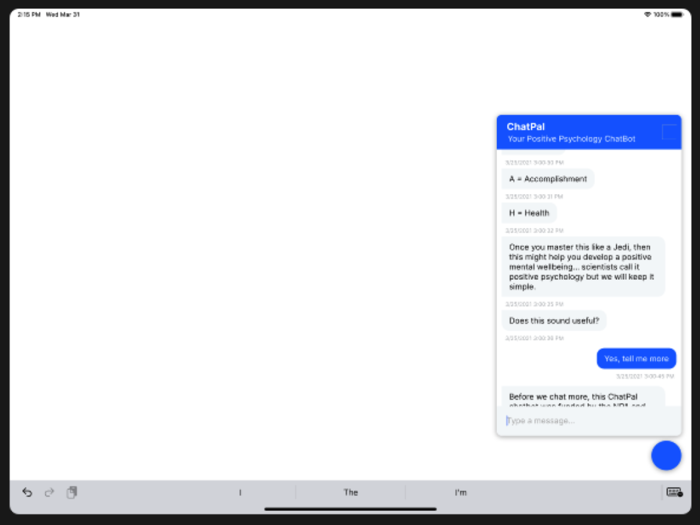Focus the 'Type a message...' field

pos(589,421)
